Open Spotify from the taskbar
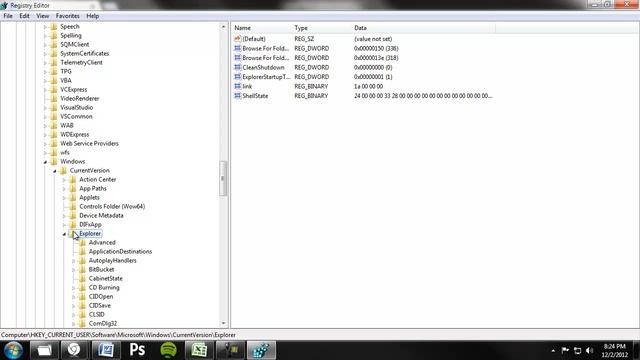 (168, 350)
